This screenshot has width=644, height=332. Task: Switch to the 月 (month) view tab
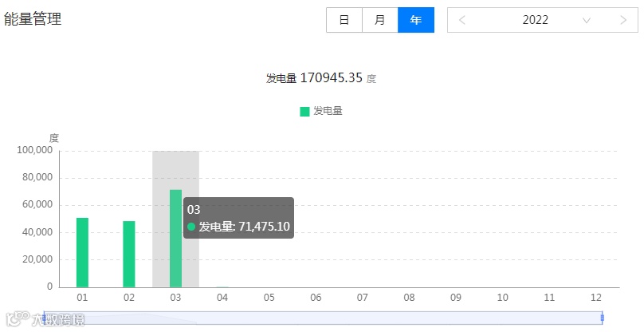tap(380, 20)
